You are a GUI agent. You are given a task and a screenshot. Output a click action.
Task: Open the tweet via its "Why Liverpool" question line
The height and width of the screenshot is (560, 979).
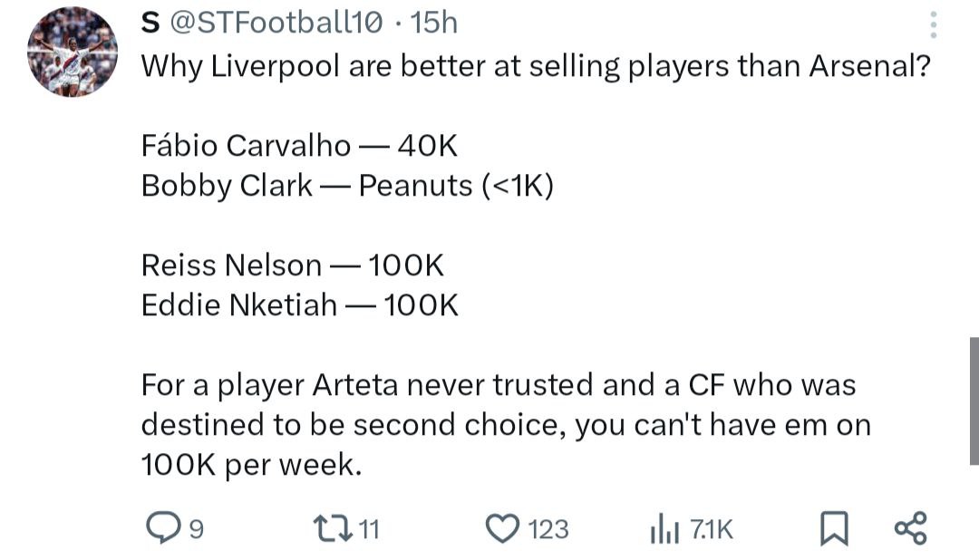[535, 67]
